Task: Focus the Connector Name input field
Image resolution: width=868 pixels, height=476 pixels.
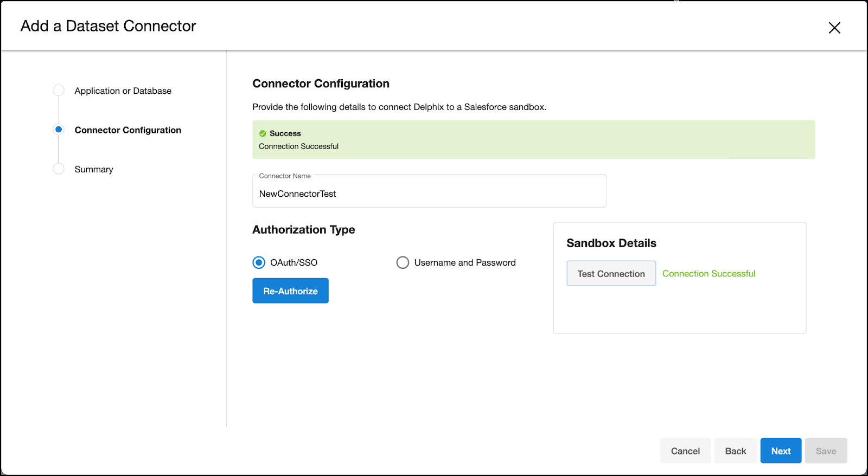Action: click(x=429, y=194)
